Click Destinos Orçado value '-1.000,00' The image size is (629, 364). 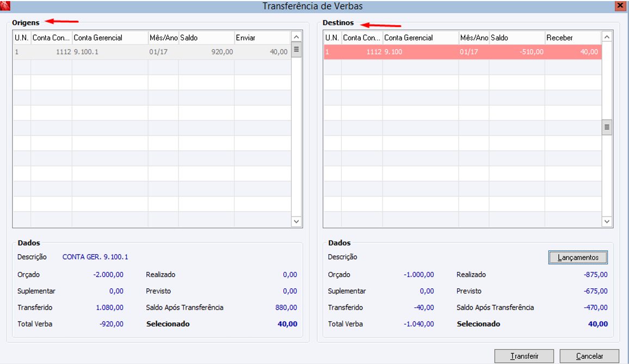point(419,275)
